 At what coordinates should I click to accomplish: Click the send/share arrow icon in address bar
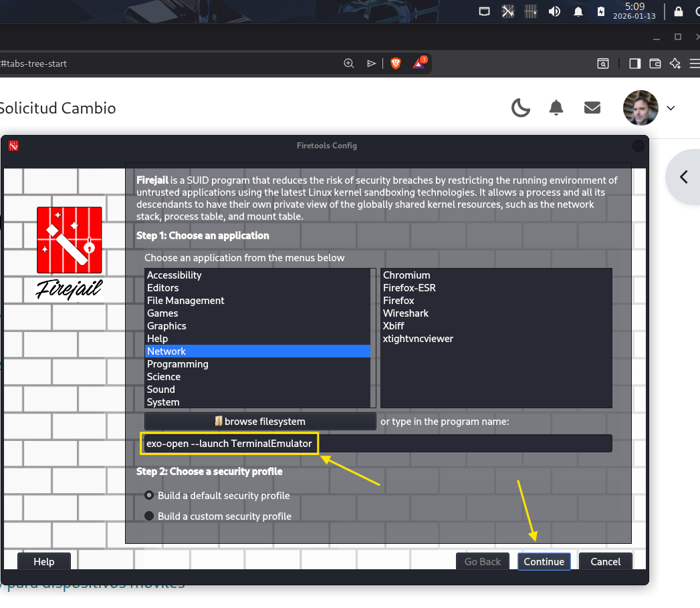click(371, 63)
